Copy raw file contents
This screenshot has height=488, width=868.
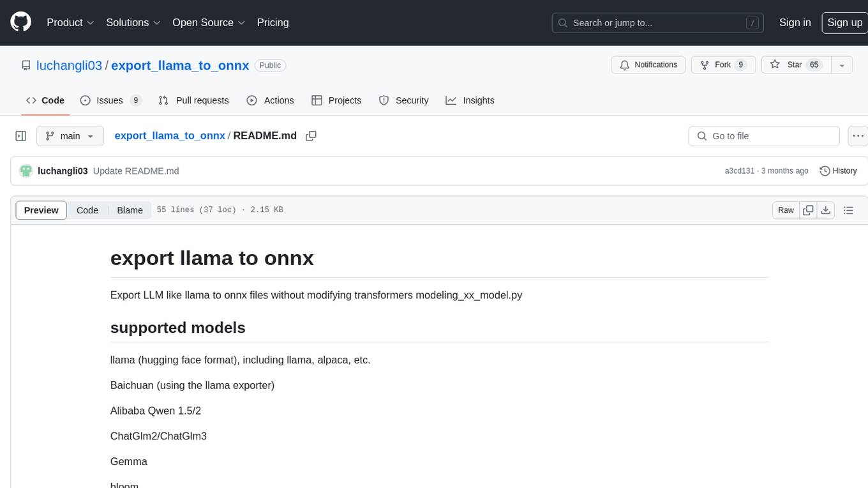[808, 210]
